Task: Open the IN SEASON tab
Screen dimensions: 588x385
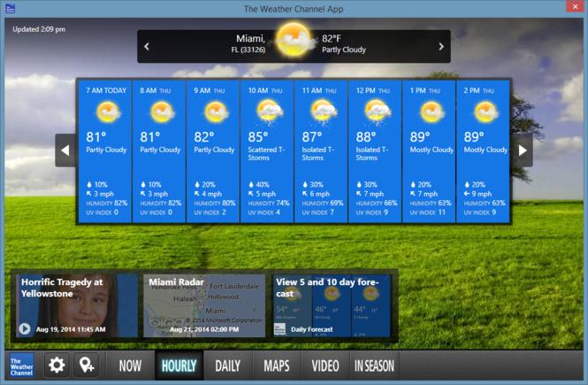Action: (x=374, y=366)
